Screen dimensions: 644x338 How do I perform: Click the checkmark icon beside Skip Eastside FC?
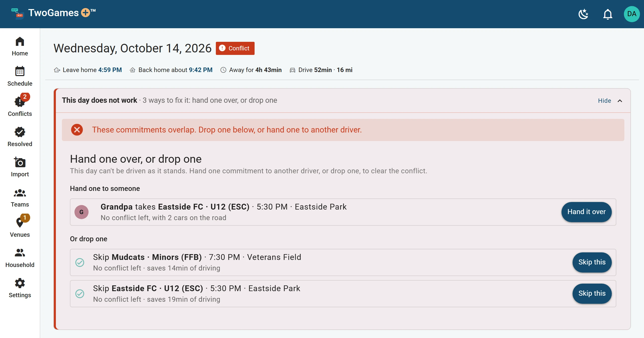pyautogui.click(x=80, y=294)
